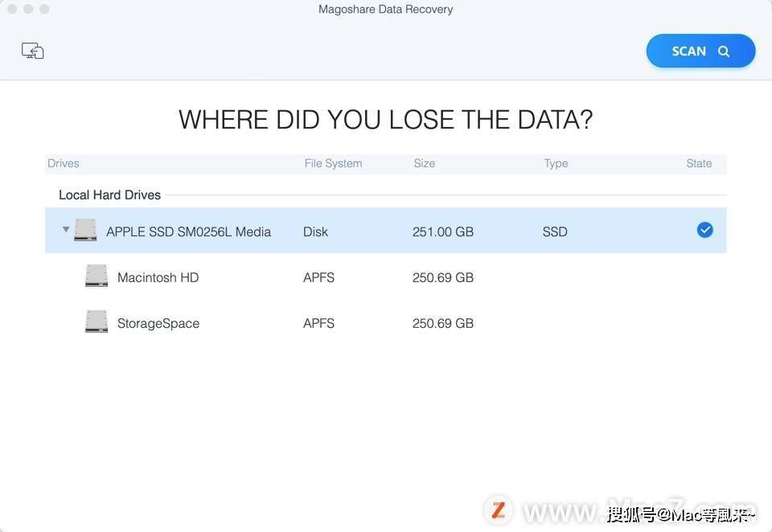Click the Macintosh HD drive icon
772x532 pixels.
tap(96, 276)
